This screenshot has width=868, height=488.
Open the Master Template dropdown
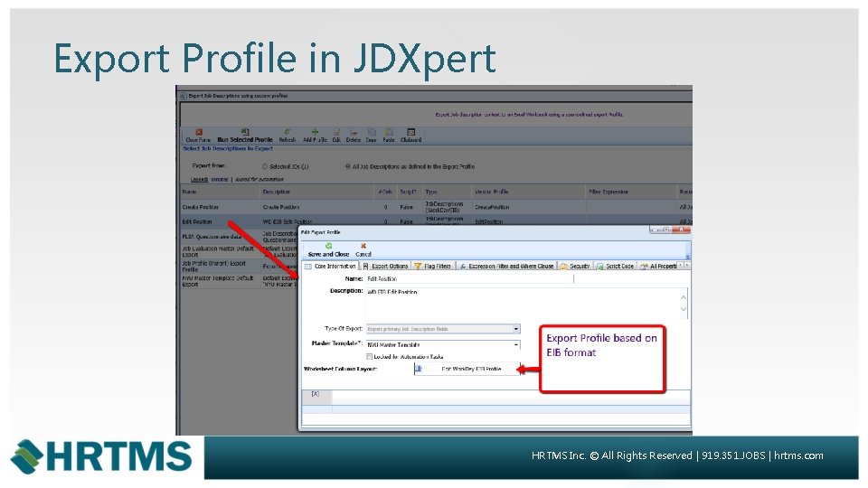click(516, 344)
